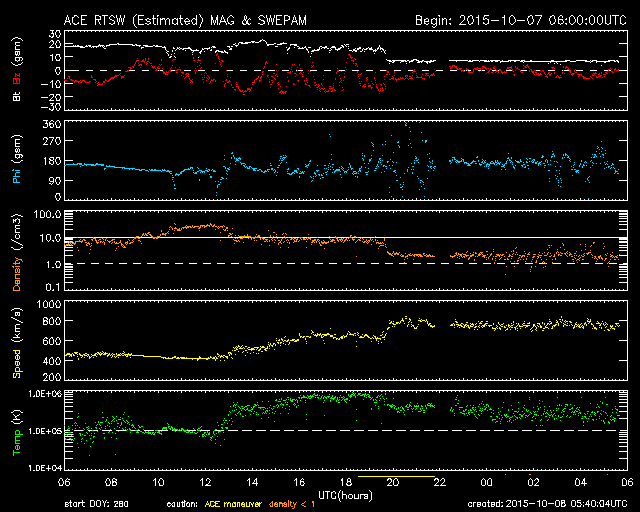640x512 pixels.
Task: Click the 'Speed (km/s)' axis label
Action: [x=17, y=343]
